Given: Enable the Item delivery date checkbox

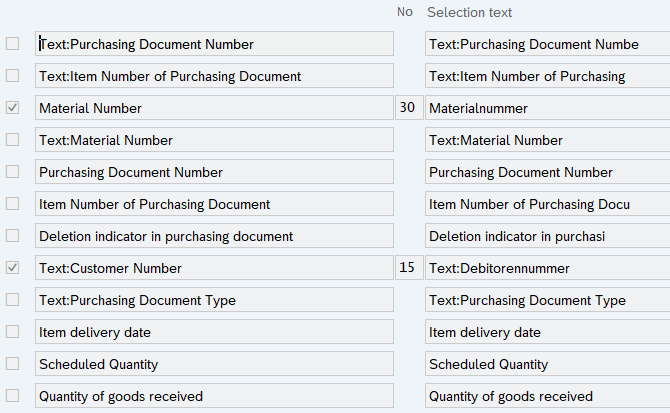Looking at the screenshot, I should [x=12, y=332].
